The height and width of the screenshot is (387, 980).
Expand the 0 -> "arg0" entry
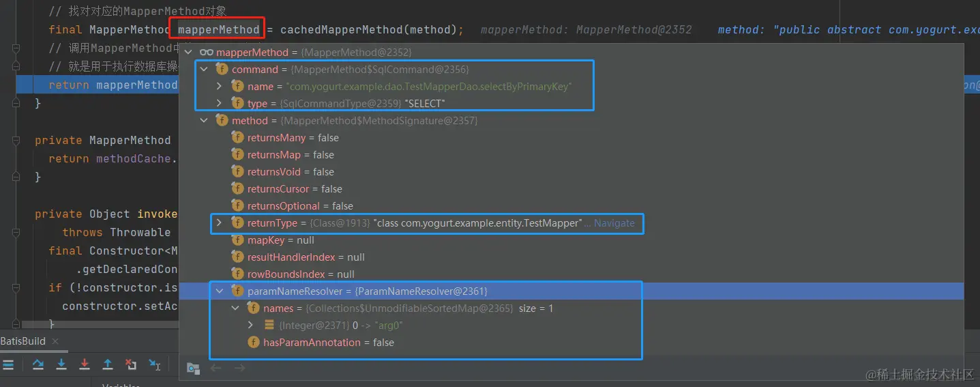250,326
